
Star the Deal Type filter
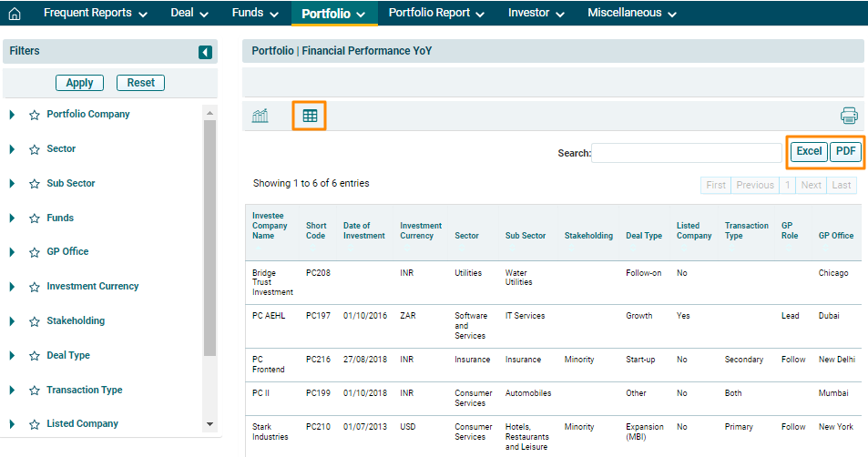pos(35,356)
